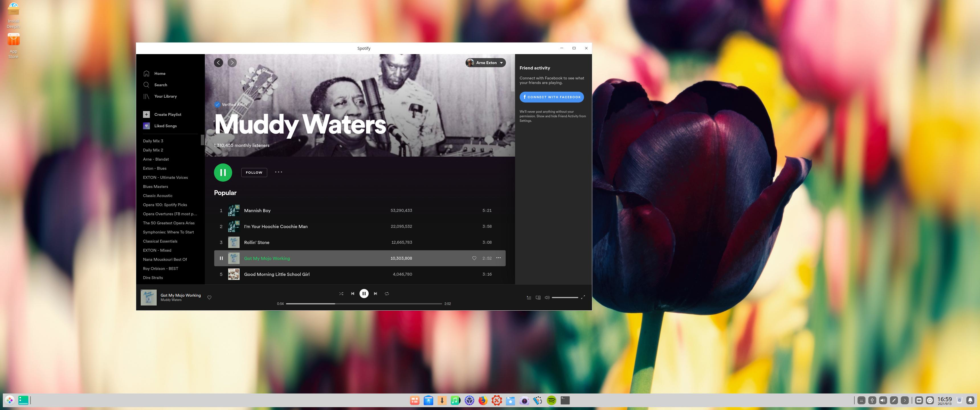
Task: Pause Got My Mojo Working in its track row
Action: point(221,258)
